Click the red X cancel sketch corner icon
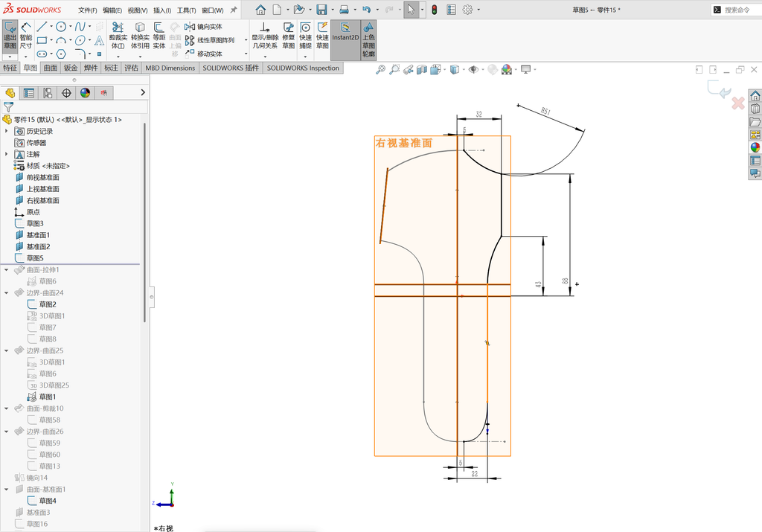Screen dimensions: 762x532 coord(737,103)
